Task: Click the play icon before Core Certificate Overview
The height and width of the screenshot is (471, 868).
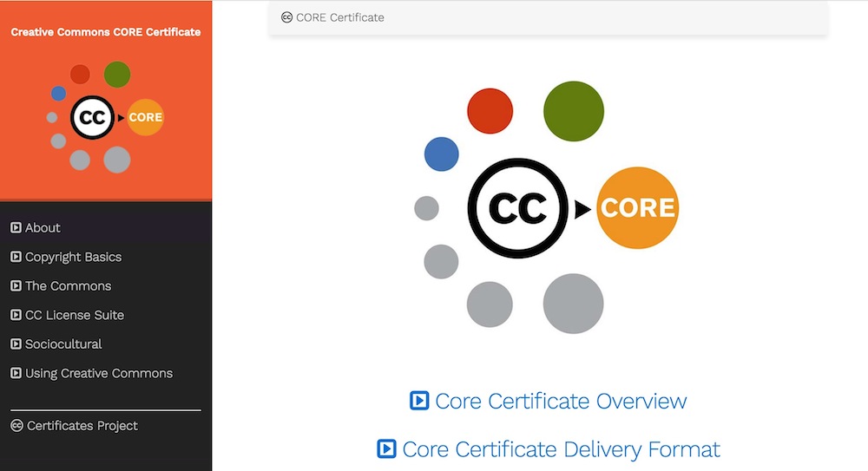Action: click(x=419, y=401)
